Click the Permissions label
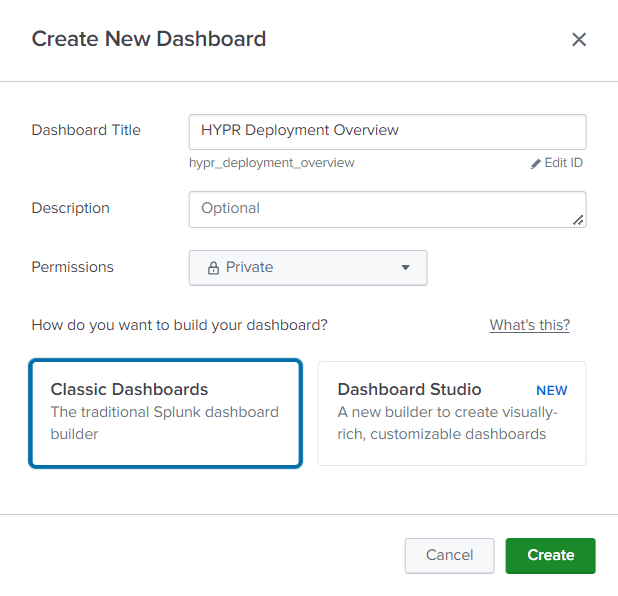The width and height of the screenshot is (618, 596). tap(73, 267)
